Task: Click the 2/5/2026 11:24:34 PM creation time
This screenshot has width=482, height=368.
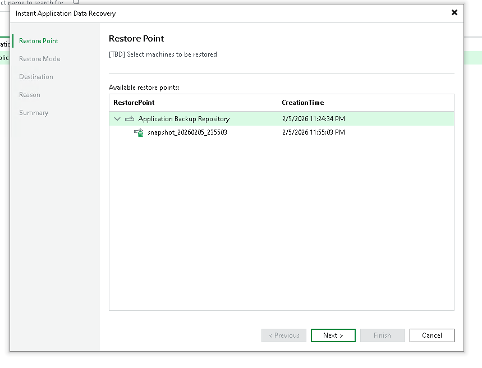Action: tap(313, 119)
